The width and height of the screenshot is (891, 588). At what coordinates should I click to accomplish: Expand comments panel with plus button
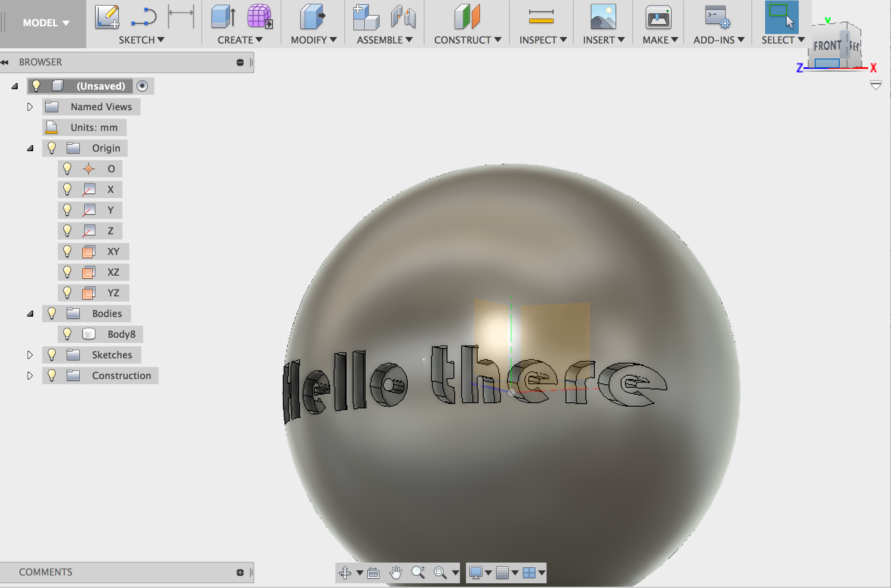pyautogui.click(x=240, y=572)
